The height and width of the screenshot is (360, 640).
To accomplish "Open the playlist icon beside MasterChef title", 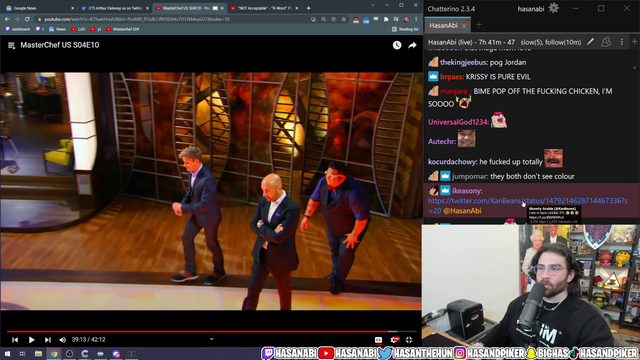I will click(11, 45).
